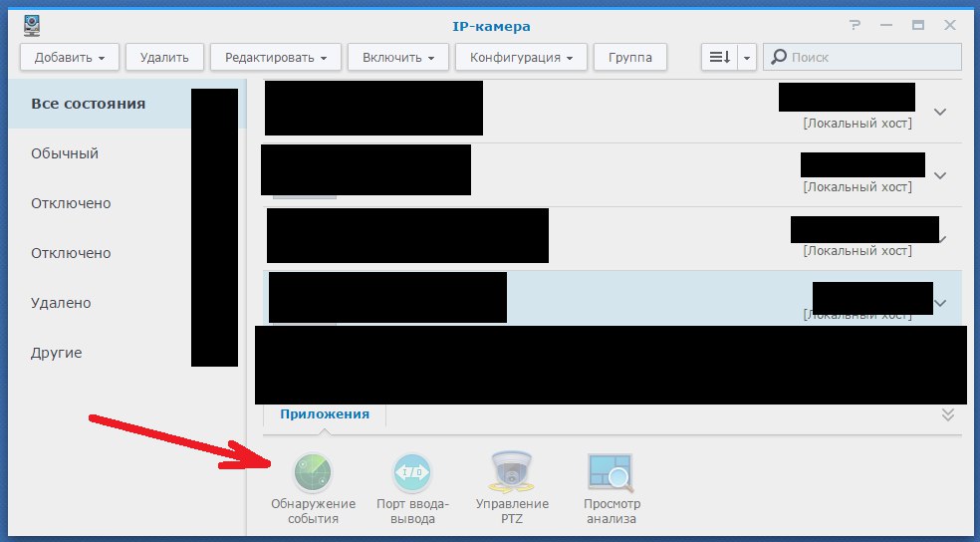Focus the Поиск search field
980x542 pixels.
tap(862, 57)
